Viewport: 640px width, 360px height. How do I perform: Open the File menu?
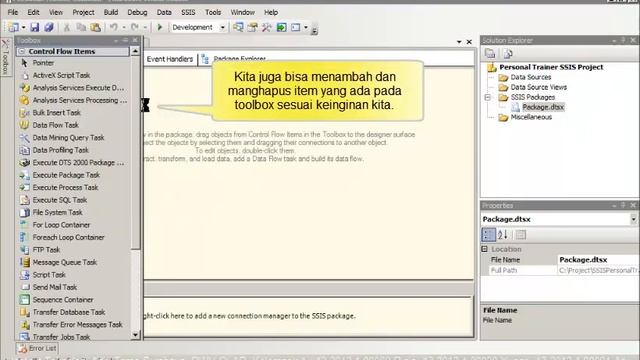13,12
